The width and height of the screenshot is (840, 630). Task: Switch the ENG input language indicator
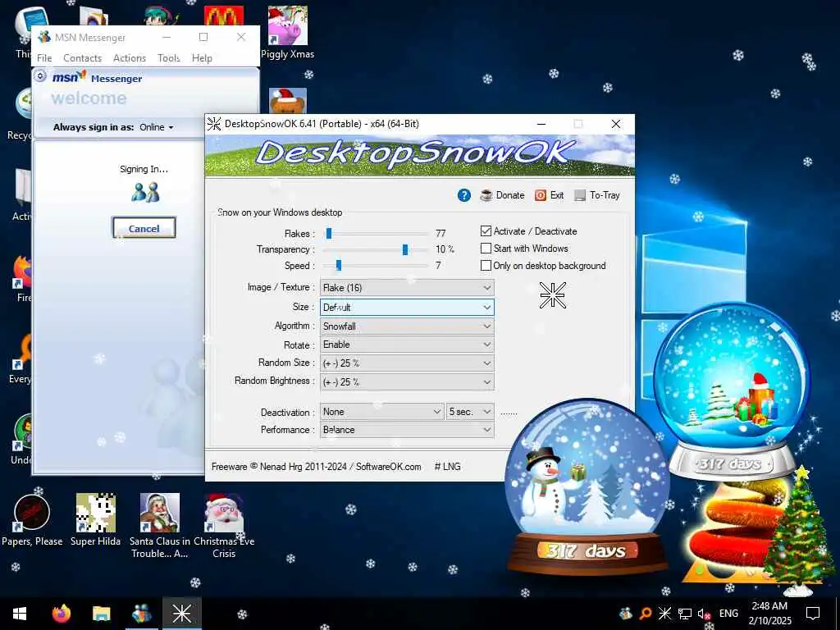728,614
